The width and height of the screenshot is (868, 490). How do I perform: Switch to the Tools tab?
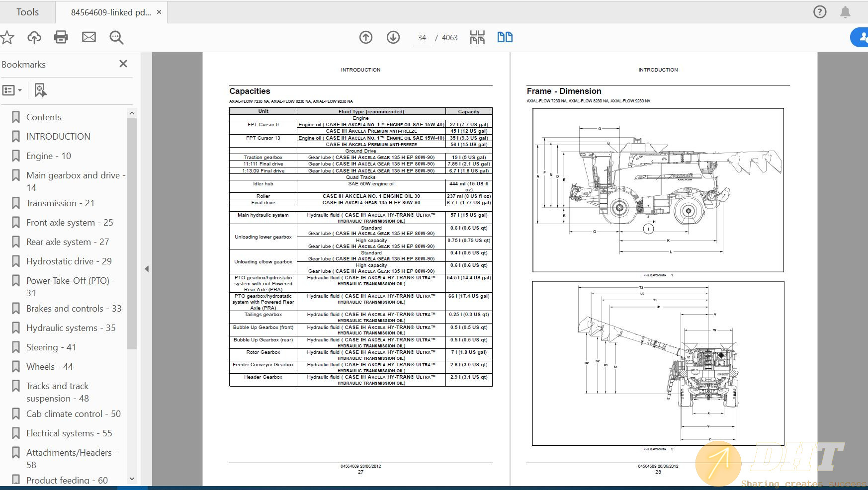(x=27, y=12)
